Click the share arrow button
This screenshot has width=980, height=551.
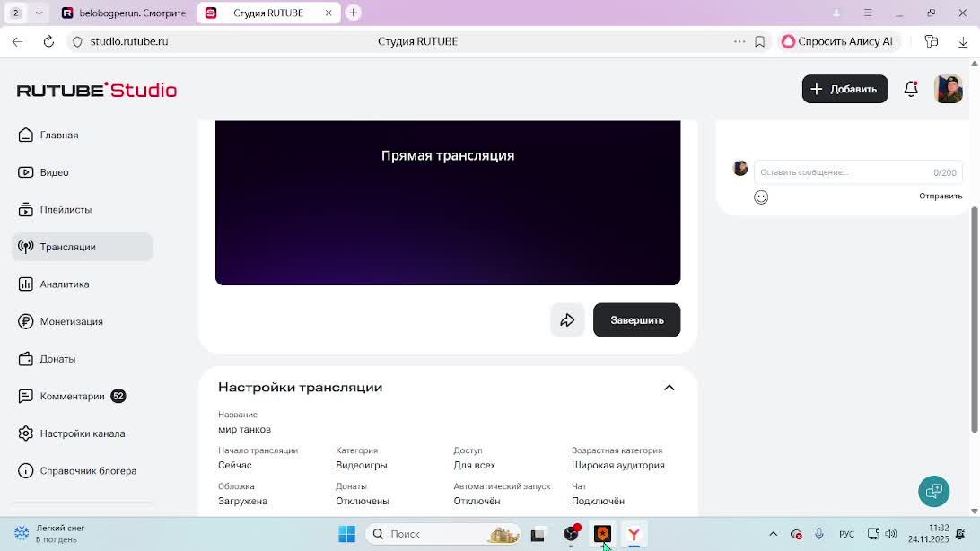coord(567,319)
